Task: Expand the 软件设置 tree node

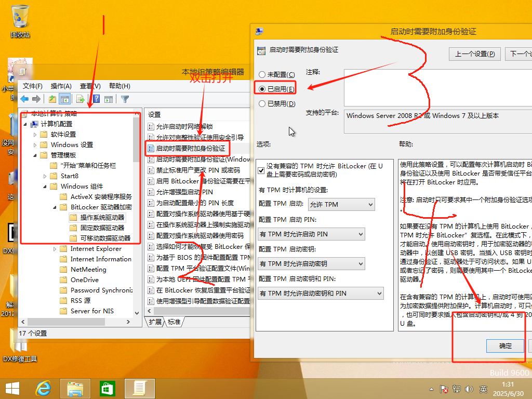Action: (x=35, y=135)
